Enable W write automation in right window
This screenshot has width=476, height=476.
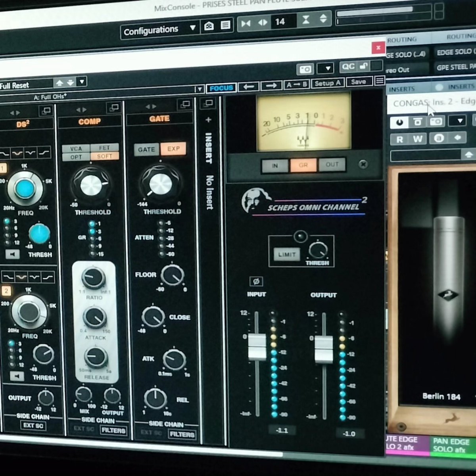[x=418, y=138]
